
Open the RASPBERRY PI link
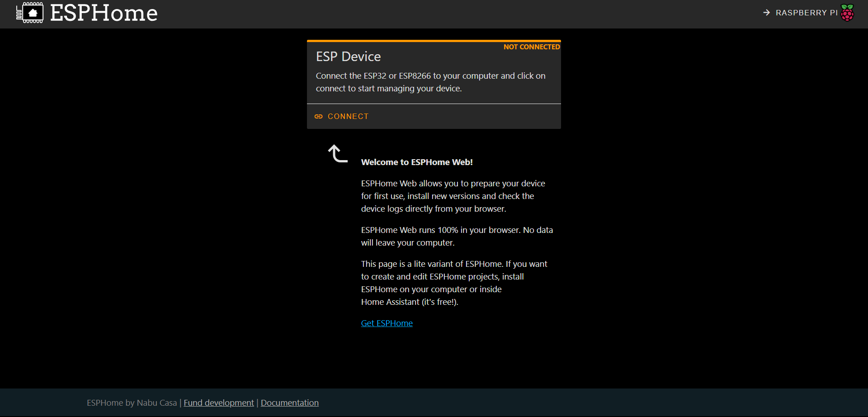(x=808, y=13)
